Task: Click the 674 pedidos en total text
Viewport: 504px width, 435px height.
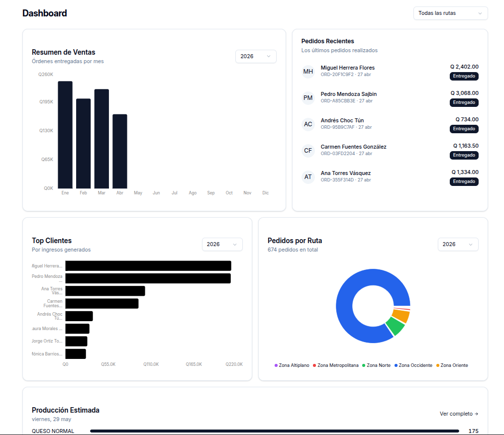Action: coord(293,250)
